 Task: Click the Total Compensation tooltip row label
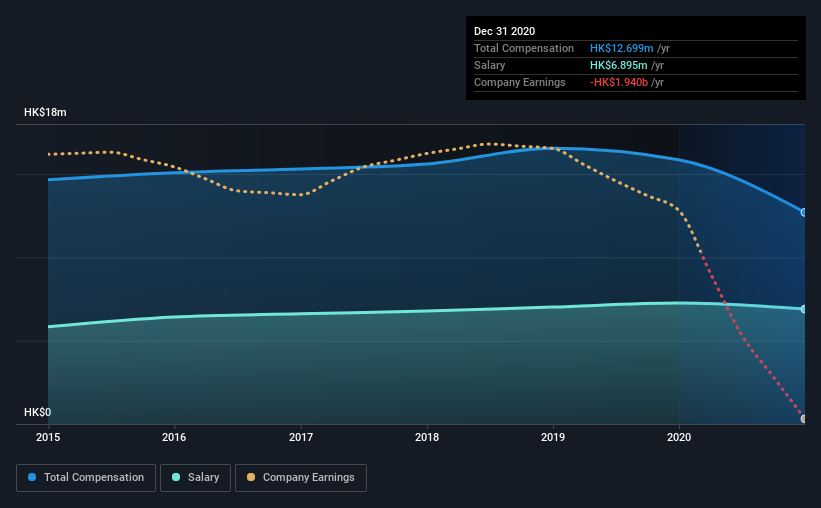pos(524,48)
